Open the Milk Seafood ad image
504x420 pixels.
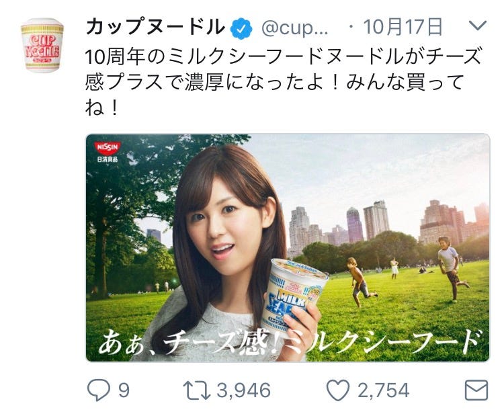tap(288, 247)
